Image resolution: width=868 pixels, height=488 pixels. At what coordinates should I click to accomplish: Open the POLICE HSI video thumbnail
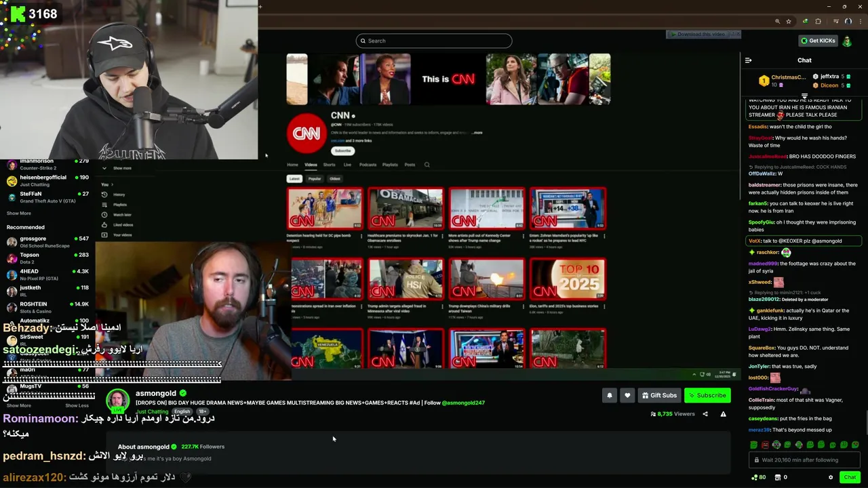tap(406, 279)
